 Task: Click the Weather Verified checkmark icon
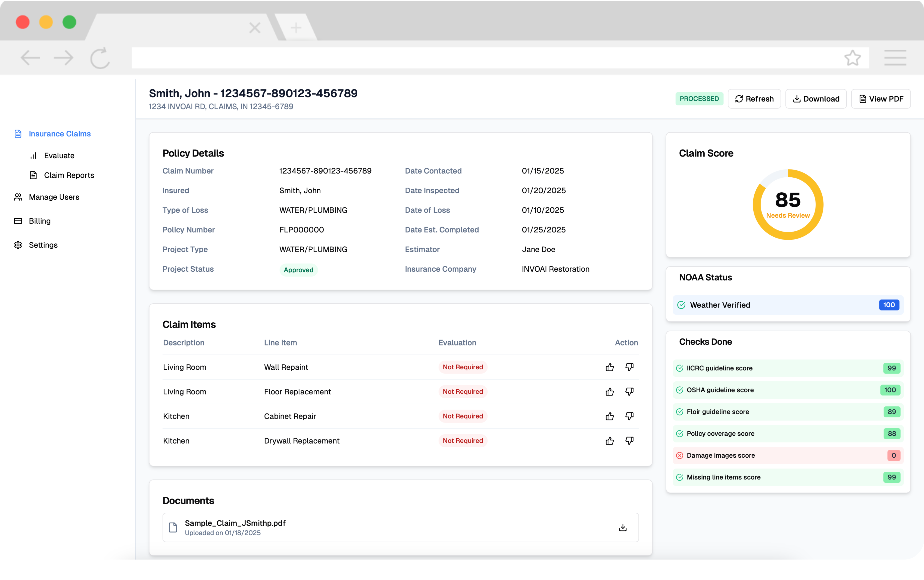pyautogui.click(x=681, y=305)
